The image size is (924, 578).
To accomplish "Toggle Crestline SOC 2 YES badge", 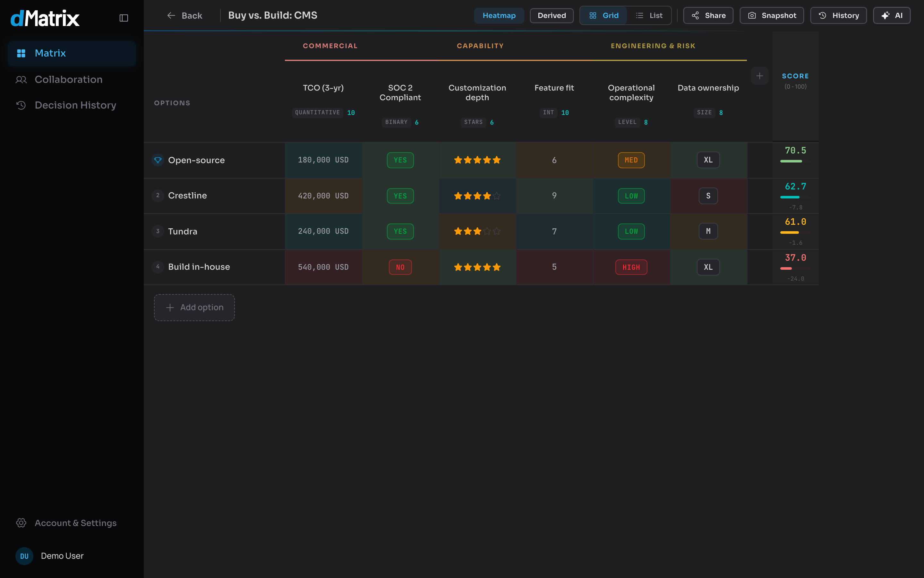I will 400,196.
